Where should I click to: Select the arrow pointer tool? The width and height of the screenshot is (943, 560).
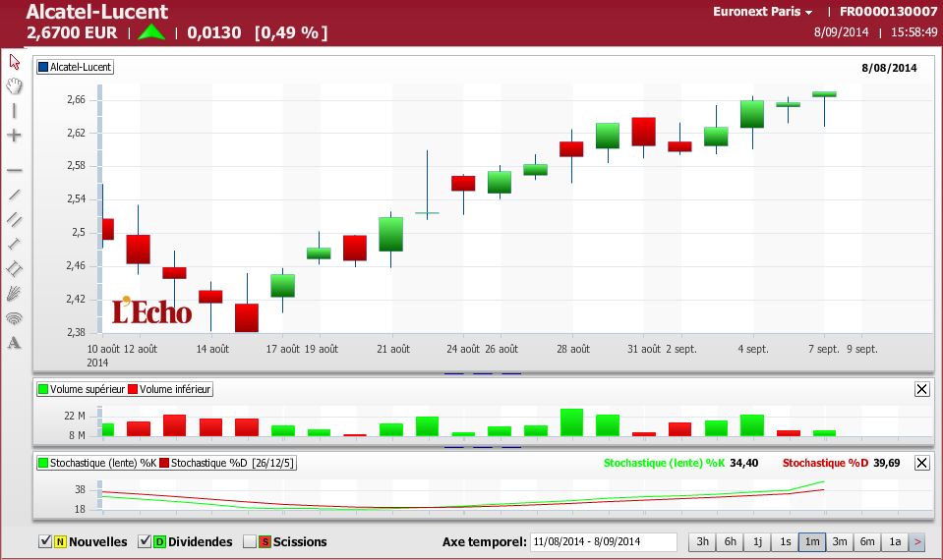click(x=15, y=62)
